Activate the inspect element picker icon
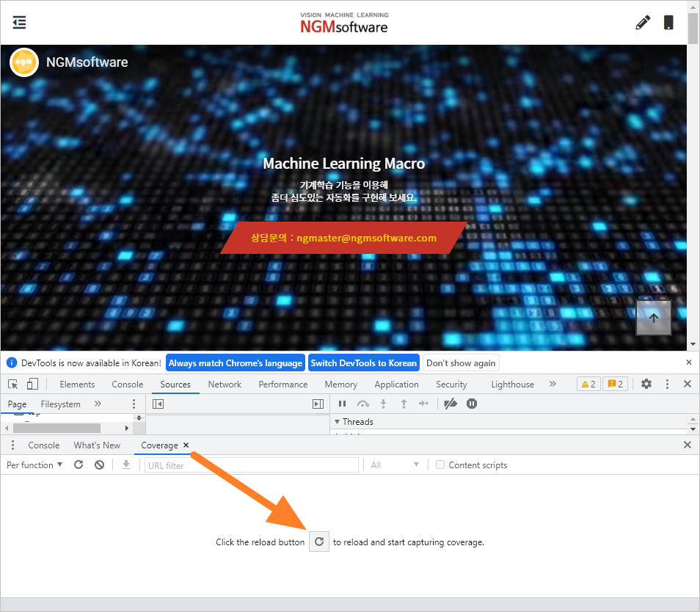Image resolution: width=700 pixels, height=612 pixels. (x=13, y=384)
